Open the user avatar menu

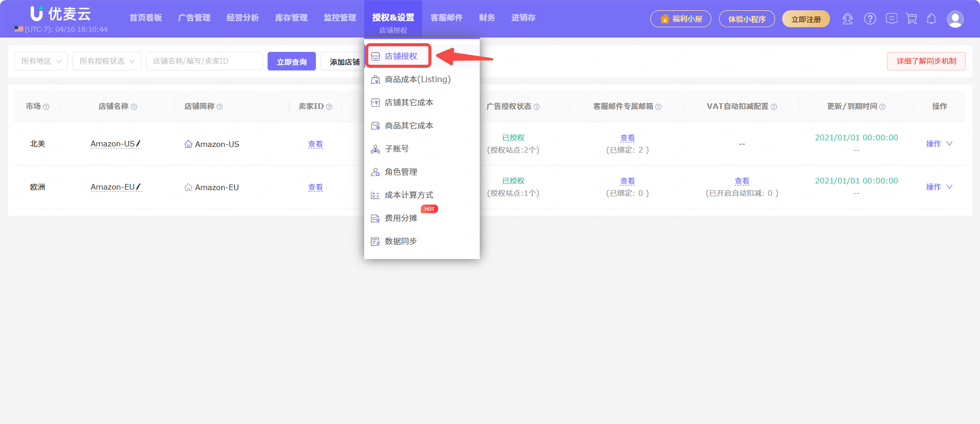pos(955,19)
